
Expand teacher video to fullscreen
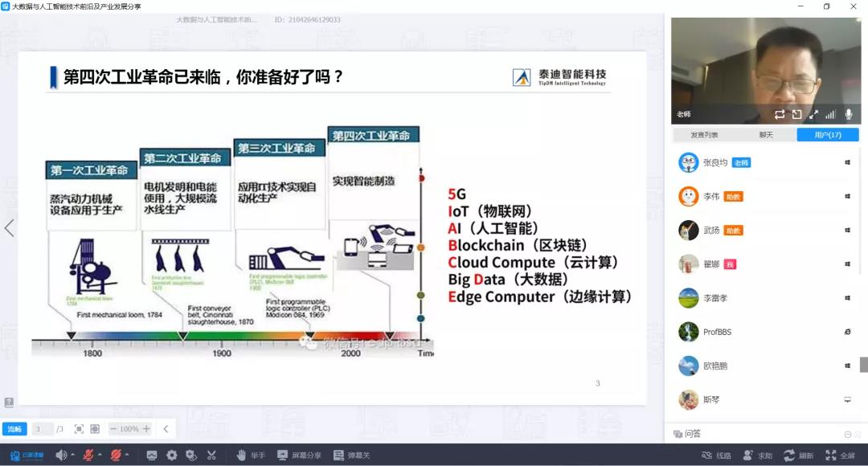[x=813, y=115]
